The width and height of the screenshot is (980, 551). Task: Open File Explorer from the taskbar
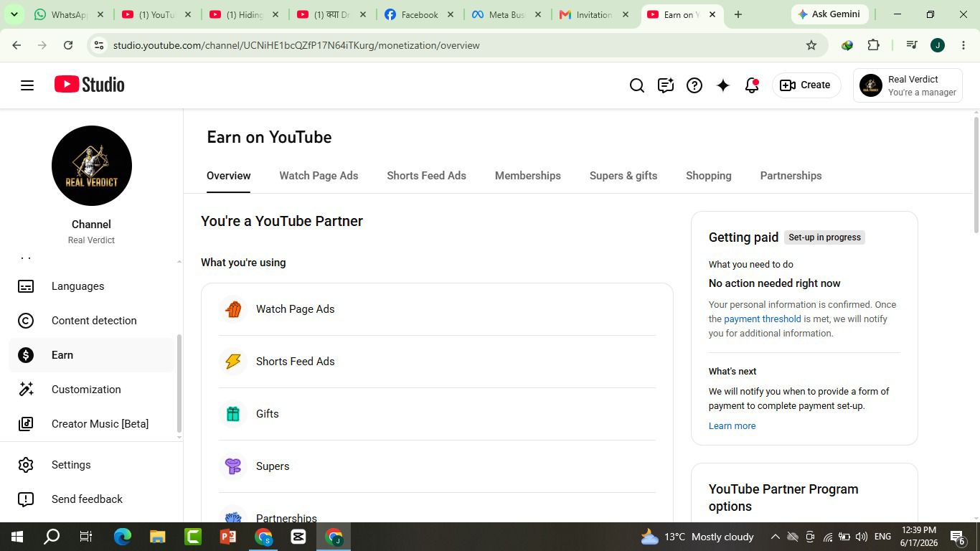[158, 537]
